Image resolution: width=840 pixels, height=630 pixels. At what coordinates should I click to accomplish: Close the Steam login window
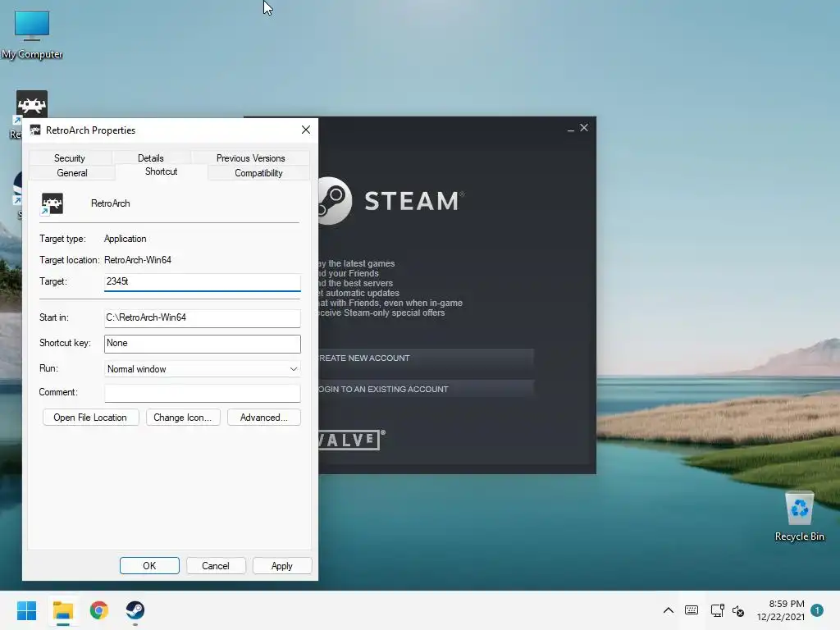[x=584, y=127]
